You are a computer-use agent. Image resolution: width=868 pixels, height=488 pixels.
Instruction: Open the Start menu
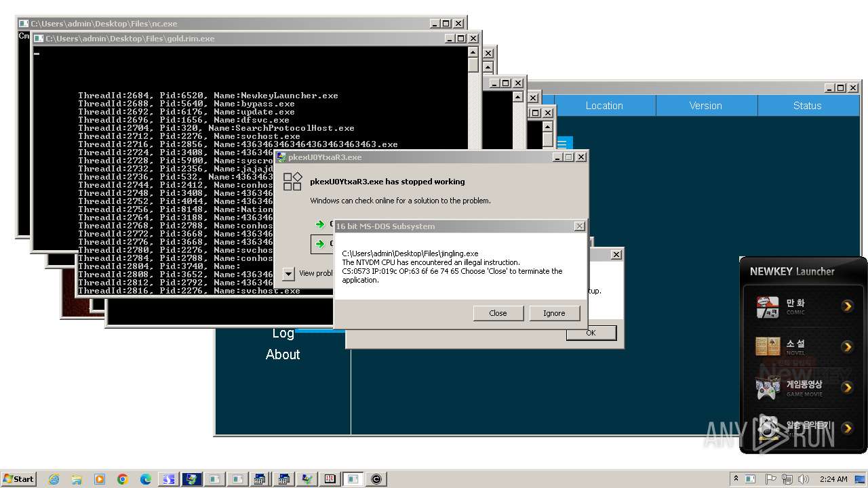tap(18, 479)
